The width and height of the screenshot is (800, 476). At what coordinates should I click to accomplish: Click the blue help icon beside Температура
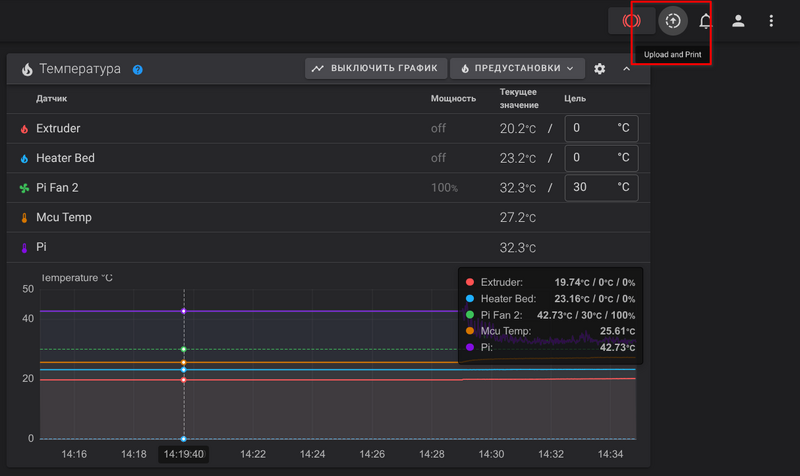[138, 70]
